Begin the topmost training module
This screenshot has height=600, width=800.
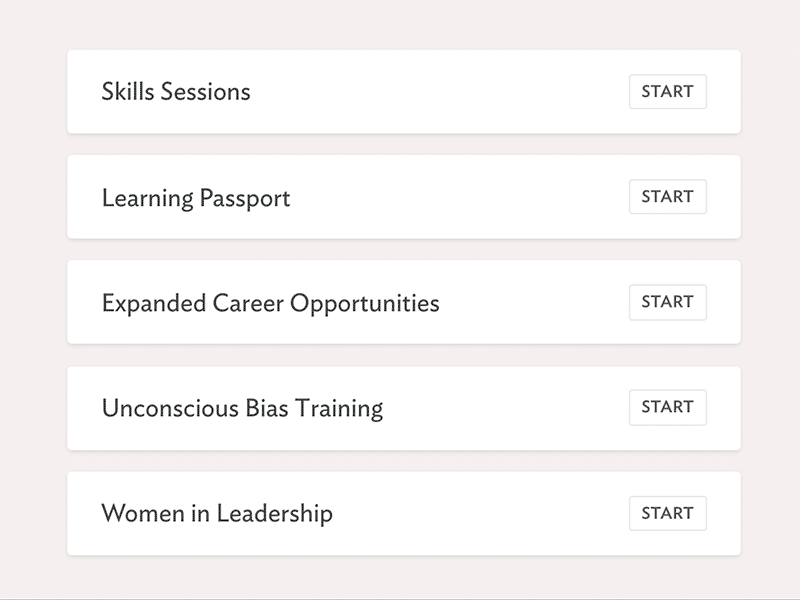tap(667, 92)
